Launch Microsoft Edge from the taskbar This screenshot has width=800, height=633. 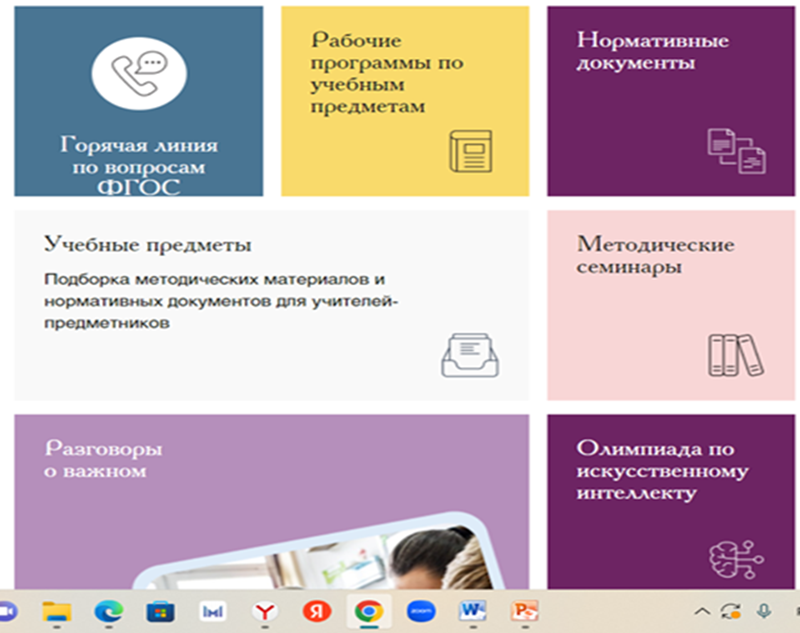[108, 611]
